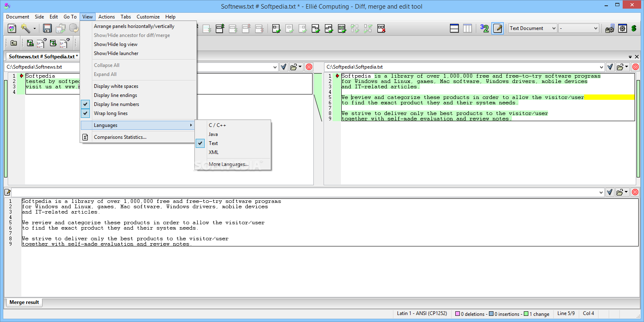Click the open folder icon of right file panel

[620, 67]
